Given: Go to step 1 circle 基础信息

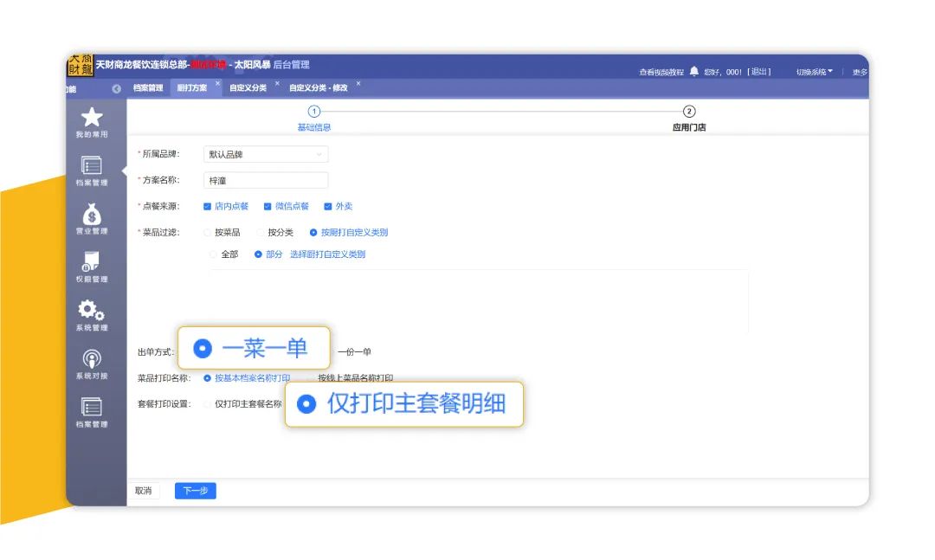Looking at the screenshot, I should pyautogui.click(x=313, y=112).
